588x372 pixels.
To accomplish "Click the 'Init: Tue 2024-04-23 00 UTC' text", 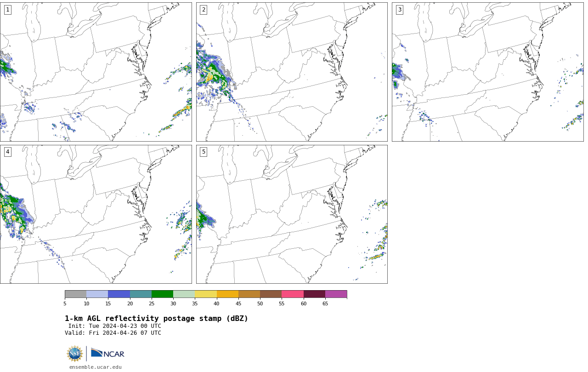I will click(x=115, y=326).
